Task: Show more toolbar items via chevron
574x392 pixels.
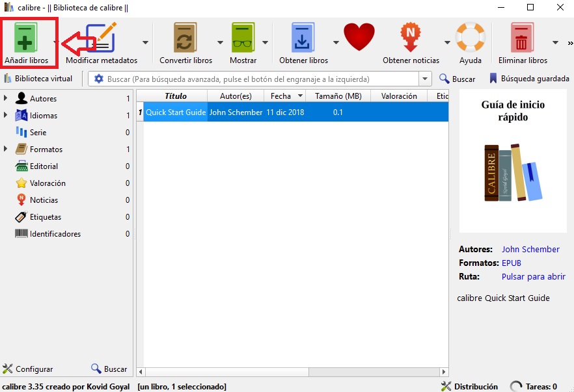Action: pos(570,43)
